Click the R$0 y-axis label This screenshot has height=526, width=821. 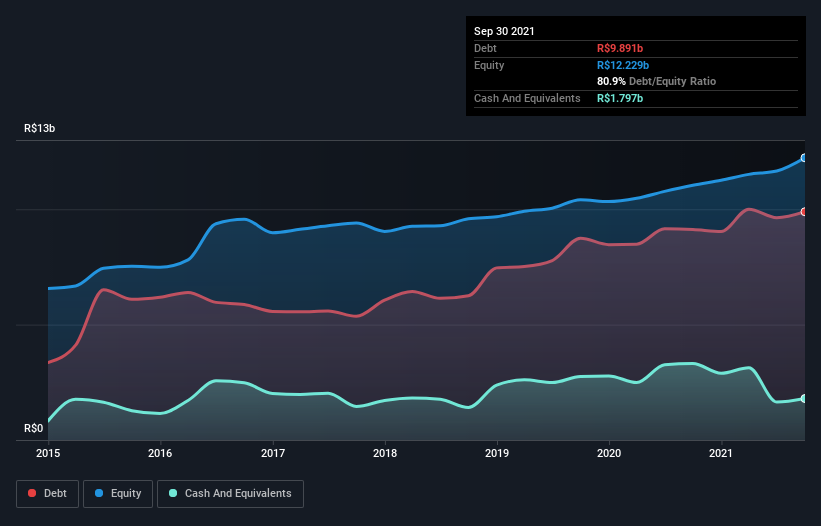(34, 429)
